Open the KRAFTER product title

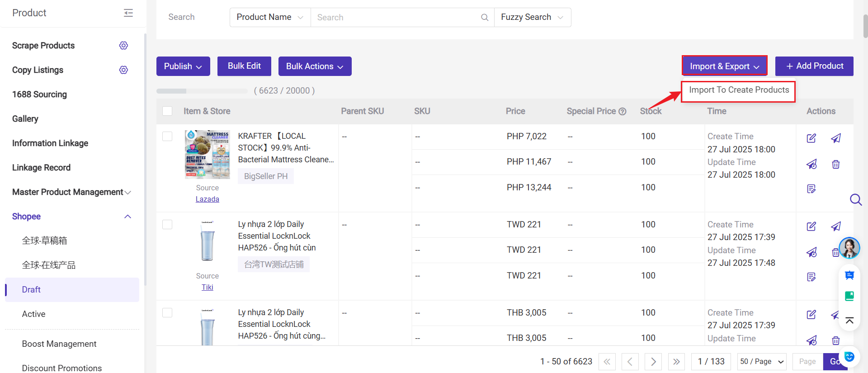click(x=286, y=148)
